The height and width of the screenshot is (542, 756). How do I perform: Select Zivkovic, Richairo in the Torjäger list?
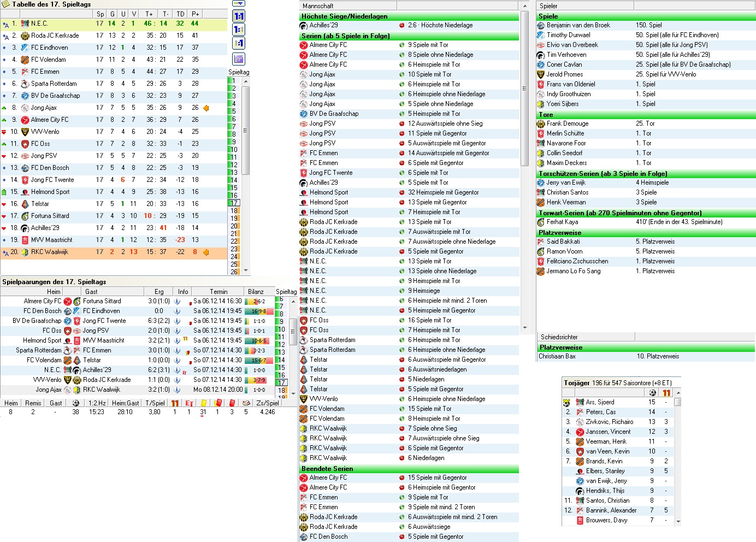coord(618,422)
